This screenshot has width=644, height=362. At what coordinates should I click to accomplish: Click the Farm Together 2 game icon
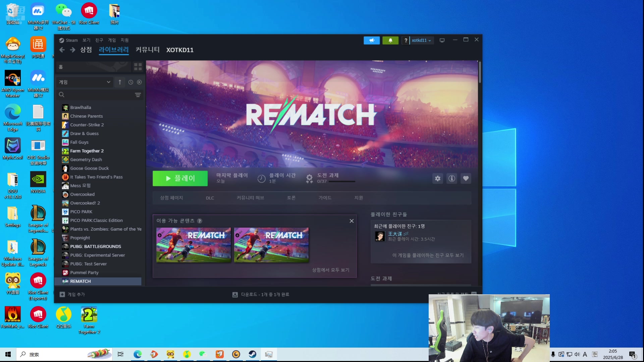coord(65,151)
